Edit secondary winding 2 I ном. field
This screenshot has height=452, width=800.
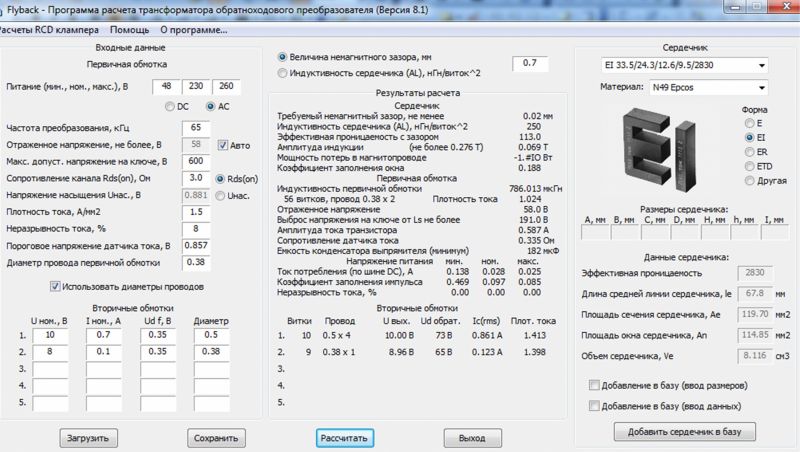[x=104, y=352]
